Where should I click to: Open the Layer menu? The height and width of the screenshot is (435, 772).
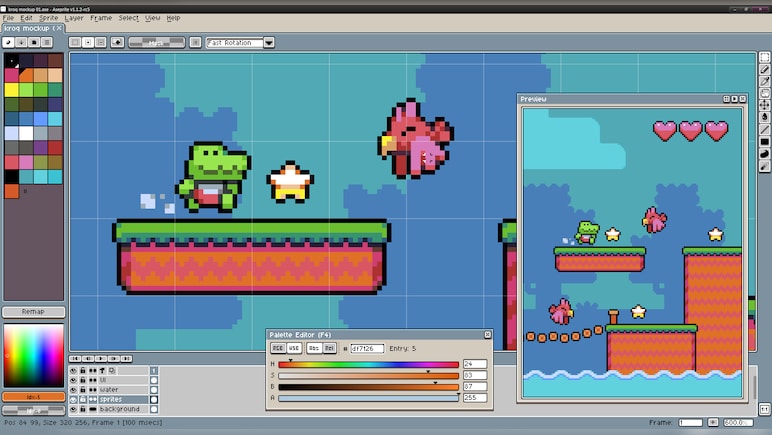[74, 18]
